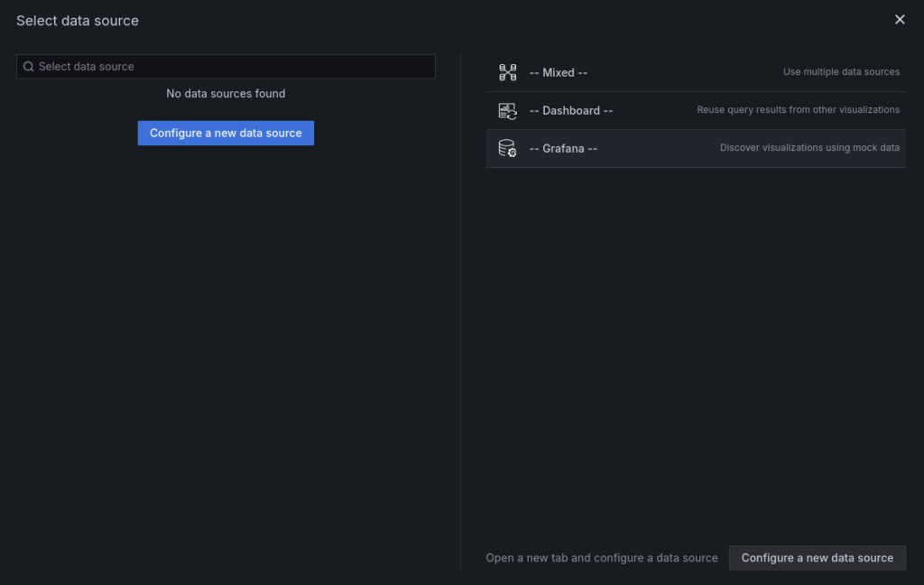The height and width of the screenshot is (585, 924).
Task: Click empty space in the Mixed row
Action: click(677, 72)
